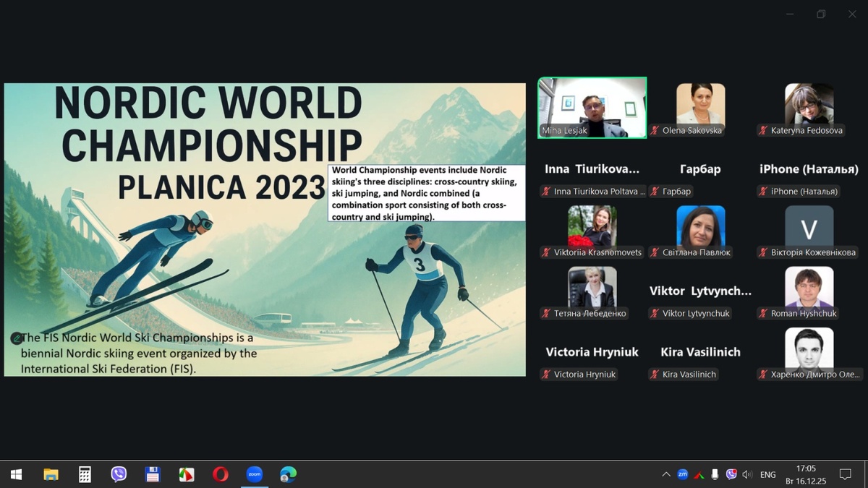Restore down the Zoom meeting window
This screenshot has height=488, width=868.
tap(821, 14)
